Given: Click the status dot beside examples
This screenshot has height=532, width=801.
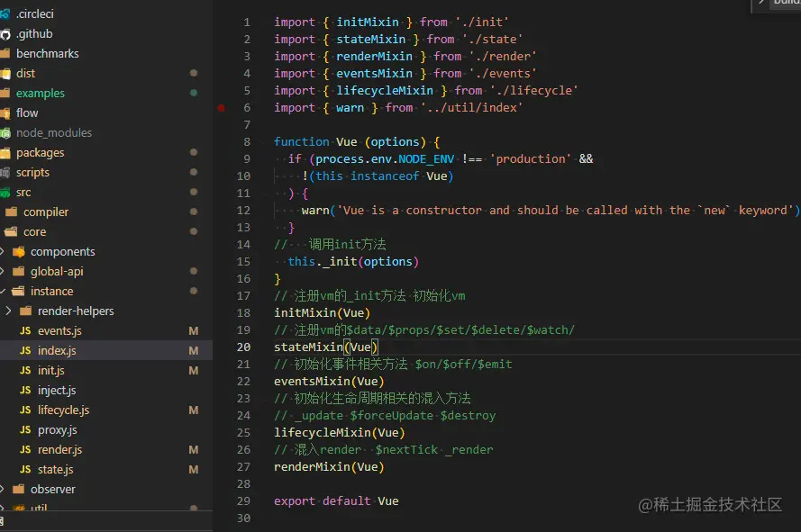Looking at the screenshot, I should coord(194,93).
